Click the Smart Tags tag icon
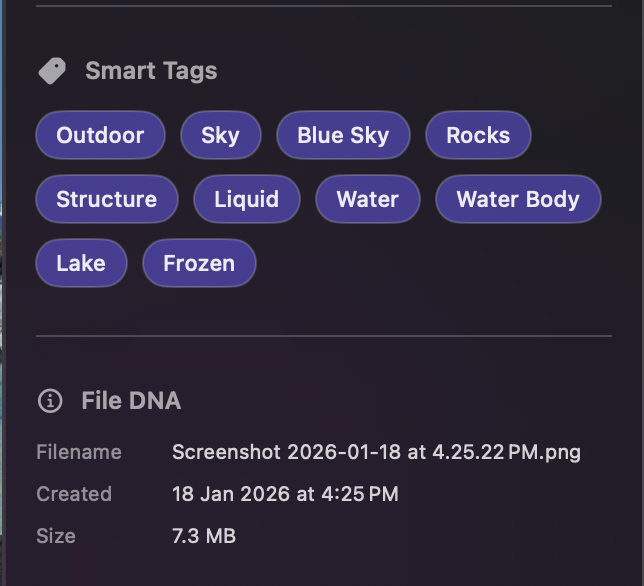 click(51, 71)
